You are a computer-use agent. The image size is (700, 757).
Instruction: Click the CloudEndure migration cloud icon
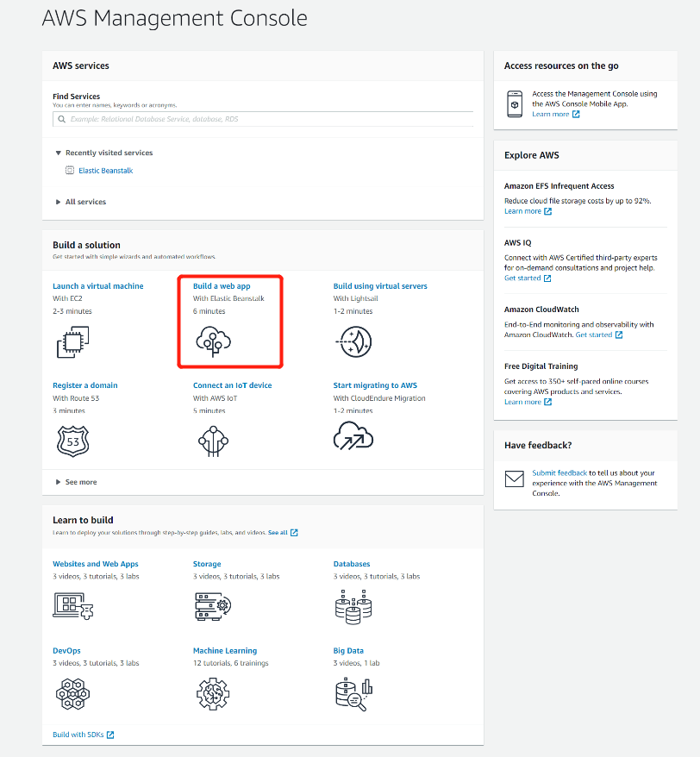click(353, 436)
